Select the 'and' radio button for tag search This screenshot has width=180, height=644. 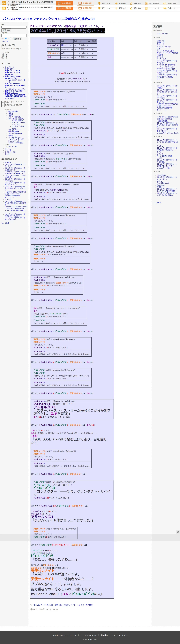click(6, 39)
